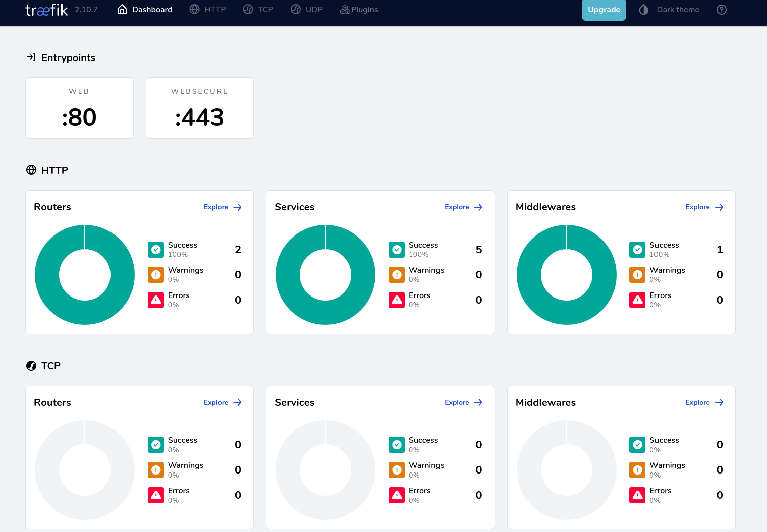Click HTTP Services Success check icon

pyautogui.click(x=397, y=250)
